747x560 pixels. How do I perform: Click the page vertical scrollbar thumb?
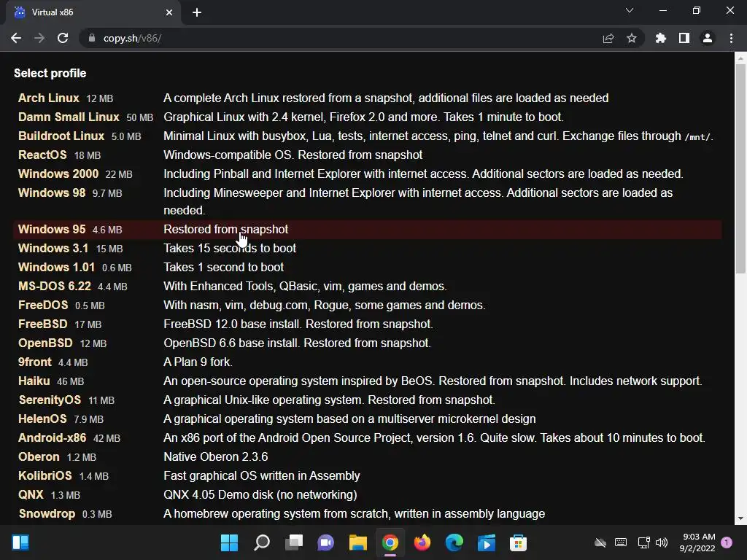(740, 169)
